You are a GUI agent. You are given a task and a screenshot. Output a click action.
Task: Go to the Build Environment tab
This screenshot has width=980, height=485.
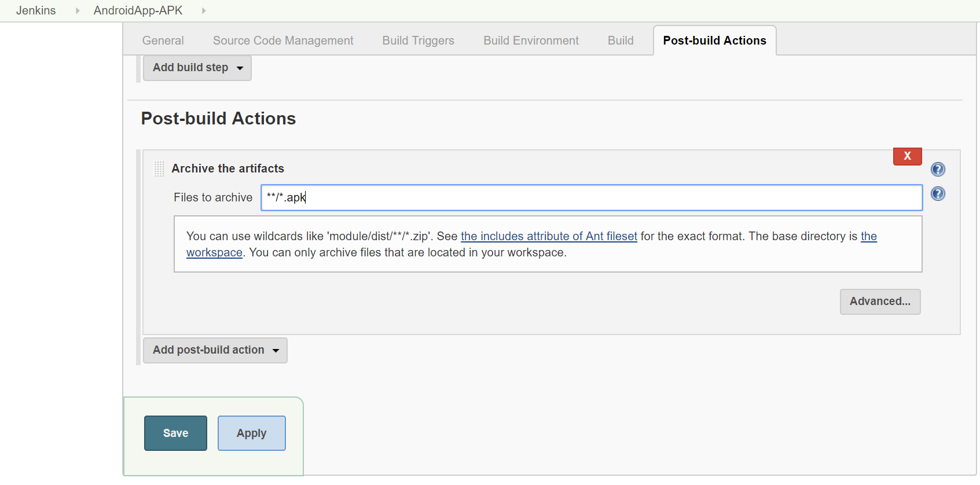point(531,41)
